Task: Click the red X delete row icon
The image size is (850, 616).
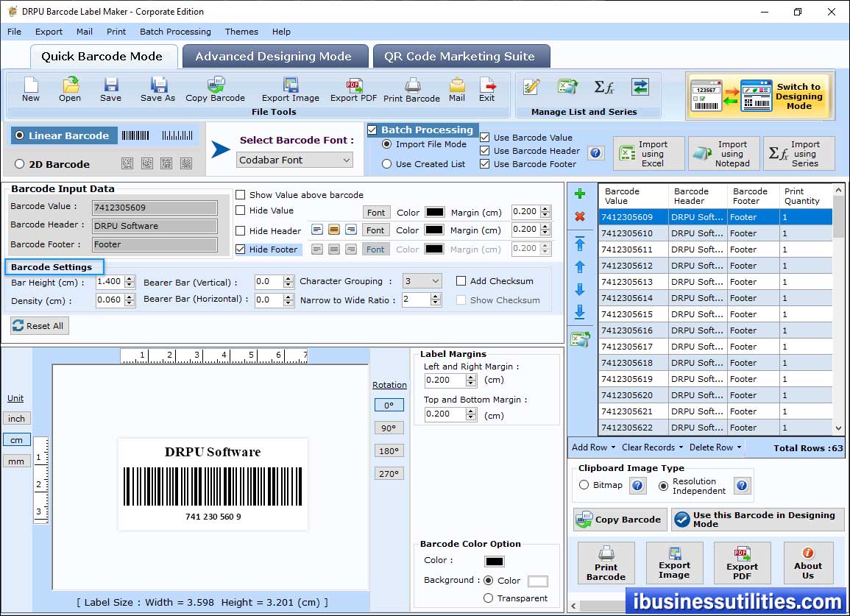Action: (x=580, y=216)
